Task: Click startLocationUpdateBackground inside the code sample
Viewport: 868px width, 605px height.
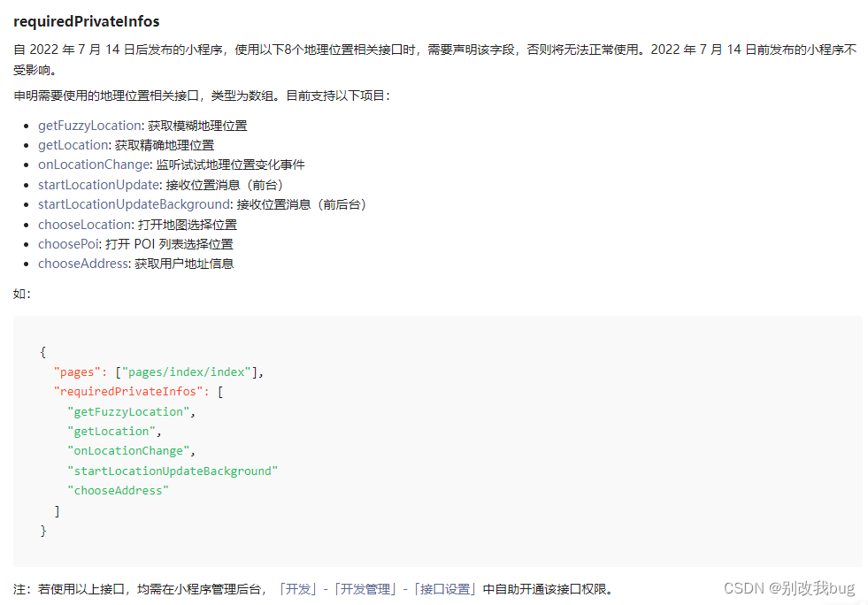Action: [173, 471]
